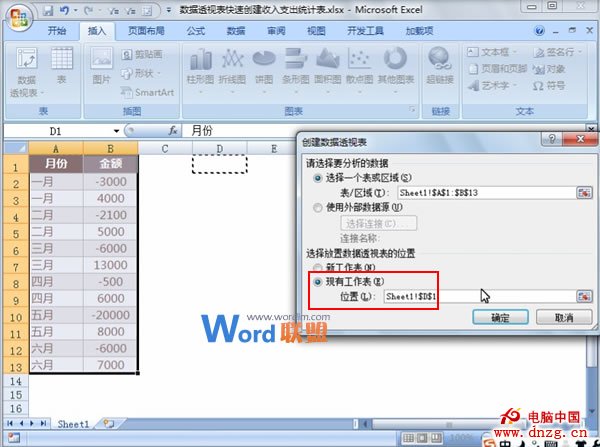Open the 加载项 ribbon tab

tap(419, 31)
